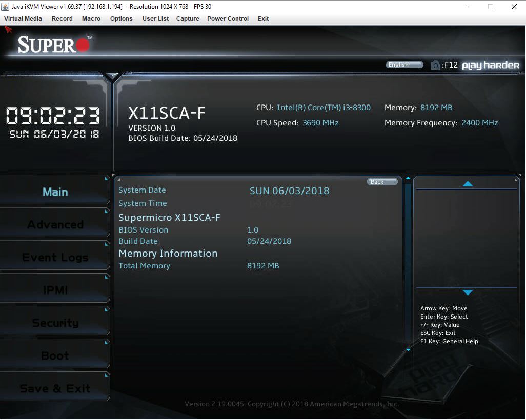Click the camera screenshot icon near F12

coord(435,65)
